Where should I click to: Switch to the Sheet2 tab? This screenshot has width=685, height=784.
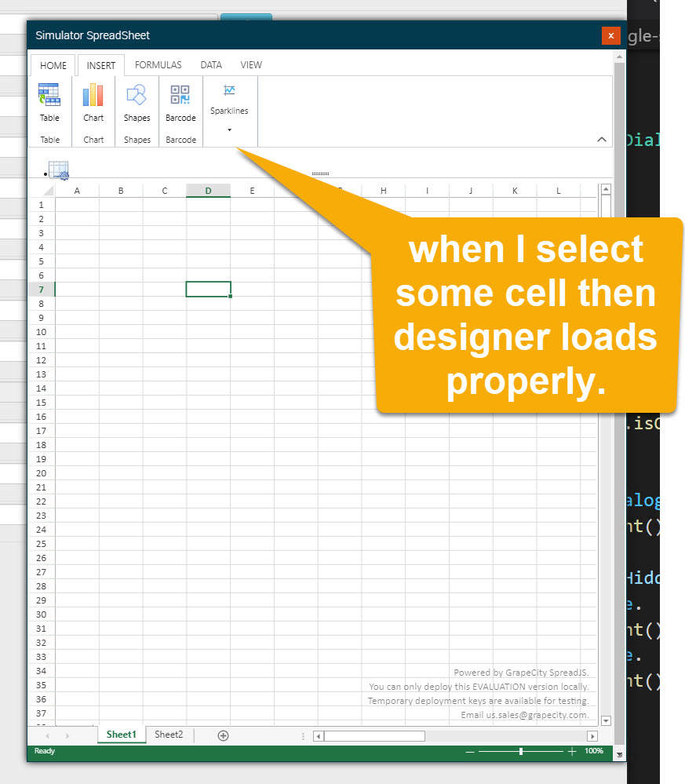[169, 735]
